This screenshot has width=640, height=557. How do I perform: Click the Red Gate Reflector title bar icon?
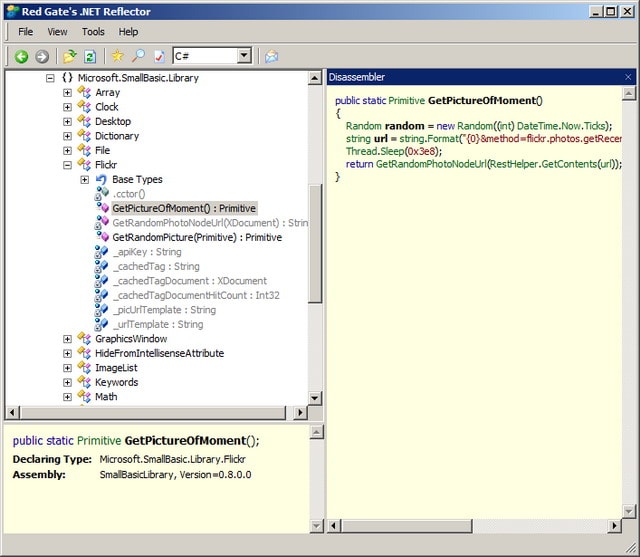12,11
